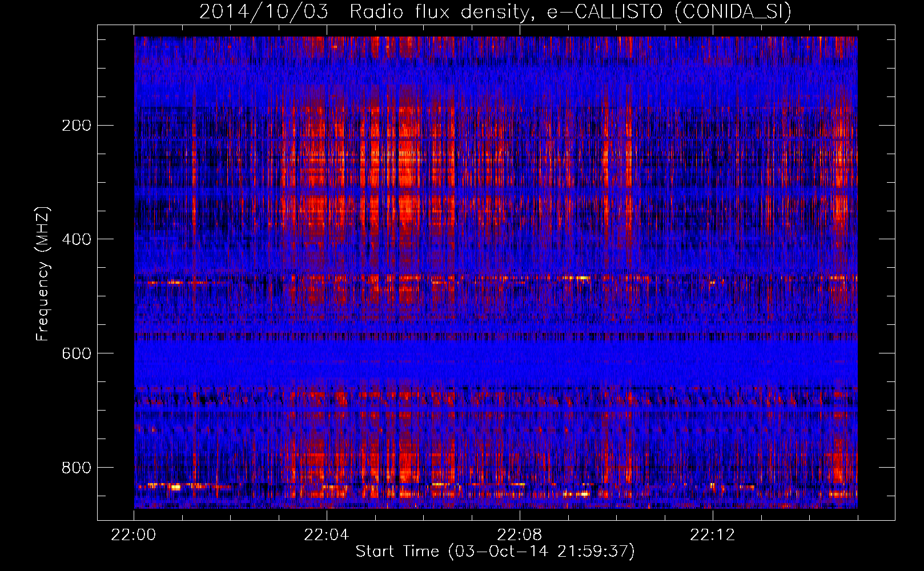This screenshot has width=924, height=571.
Task: Click the 200 frequency tick label
Action: (76, 125)
